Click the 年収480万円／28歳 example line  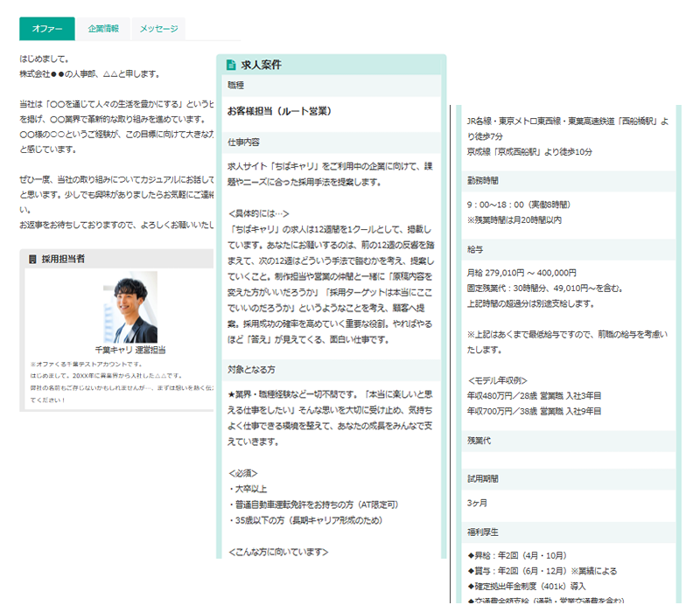click(534, 396)
